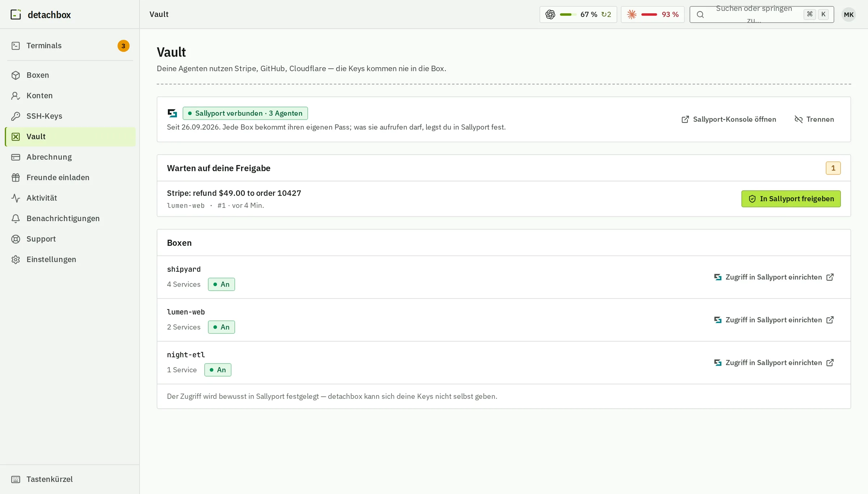Open Terminals in the sidebar
868x494 pixels.
coord(70,46)
